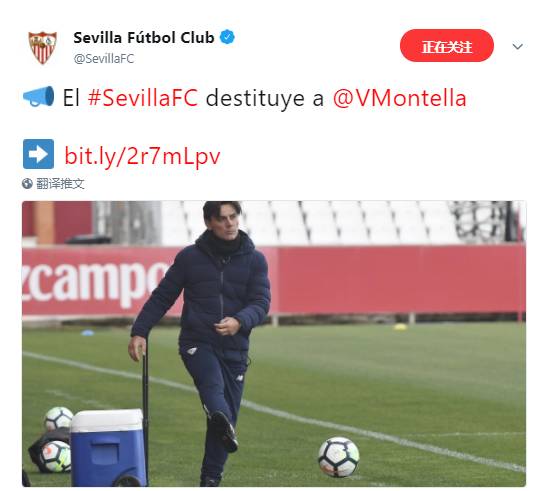Viewport: 551px width, 491px height.
Task: Open the Sevilla FC crest avatar
Action: pos(43,48)
